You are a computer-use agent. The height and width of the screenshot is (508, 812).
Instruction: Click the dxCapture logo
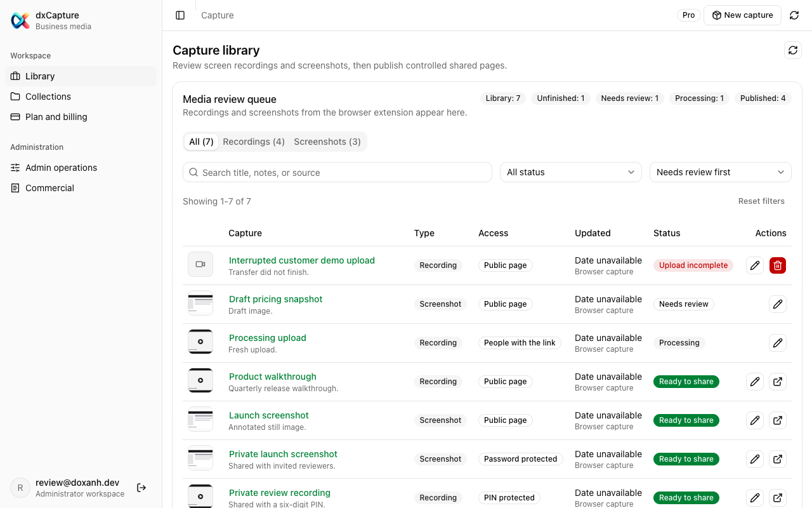point(20,20)
